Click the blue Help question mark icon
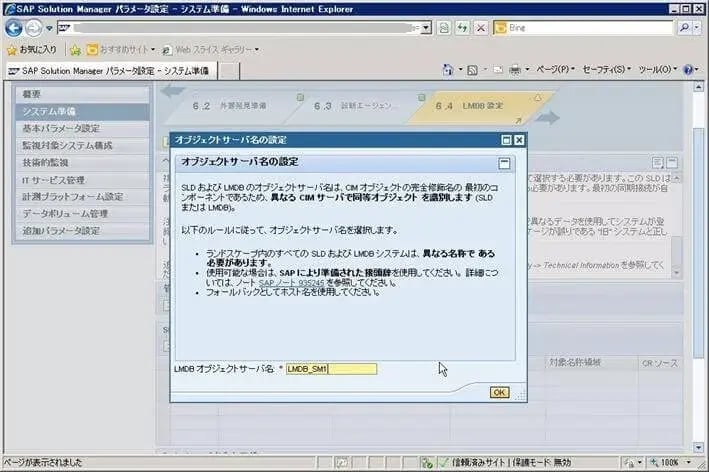 click(688, 70)
